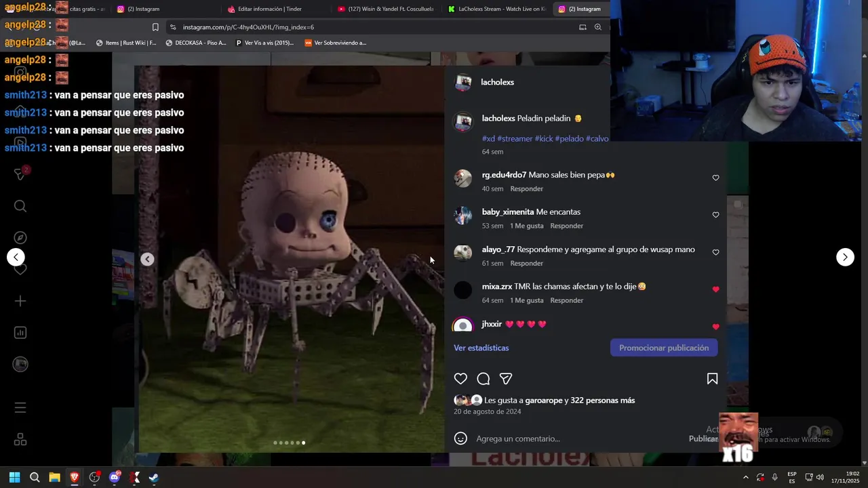868x488 pixels.
Task: Comment on the post via speech bubble icon
Action: 484,379
